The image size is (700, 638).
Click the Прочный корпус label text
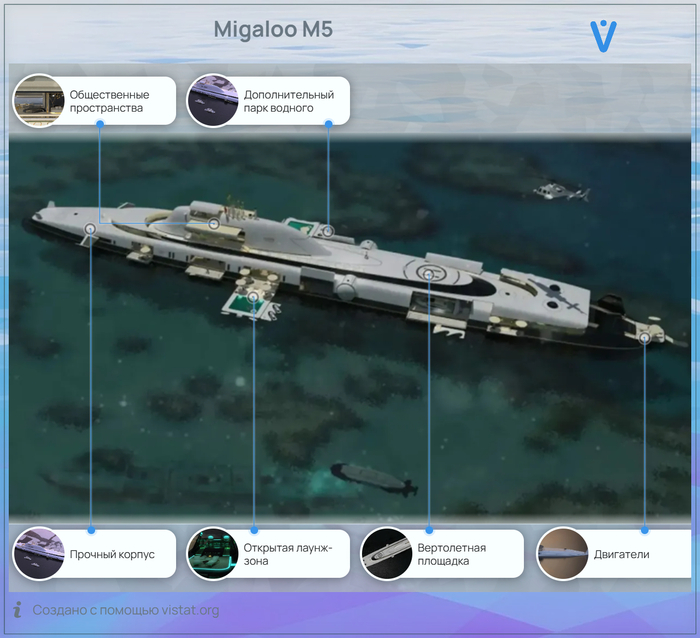112,555
